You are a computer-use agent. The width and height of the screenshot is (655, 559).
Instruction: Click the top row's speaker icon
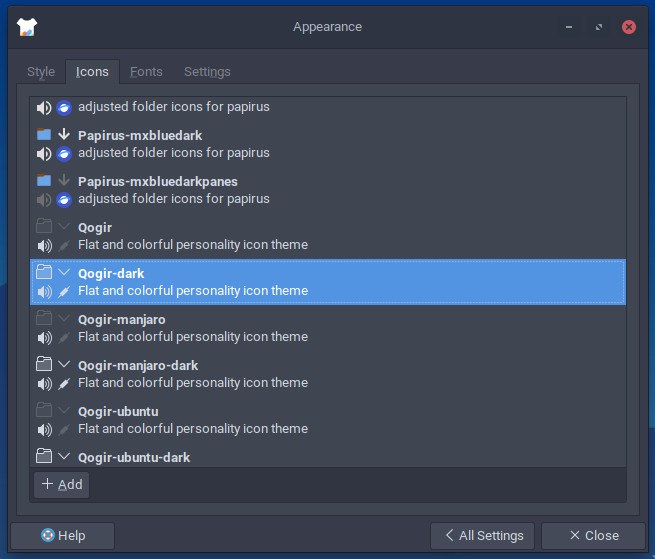[44, 108]
